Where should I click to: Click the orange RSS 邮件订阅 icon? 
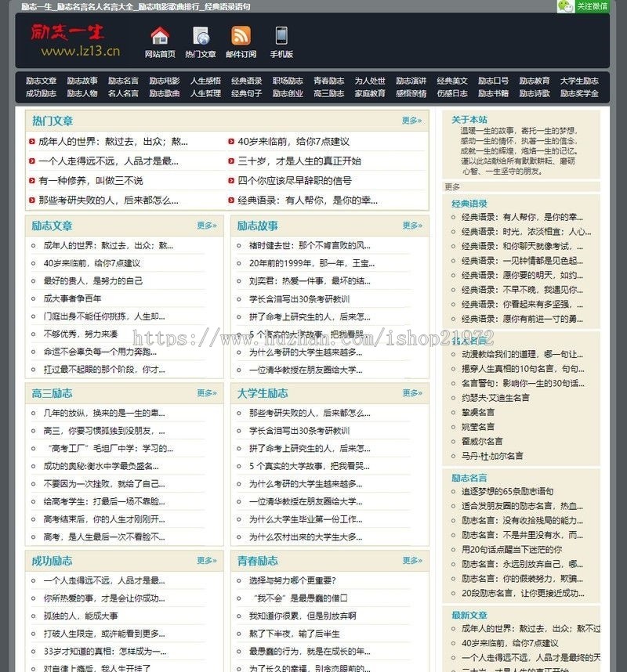240,37
